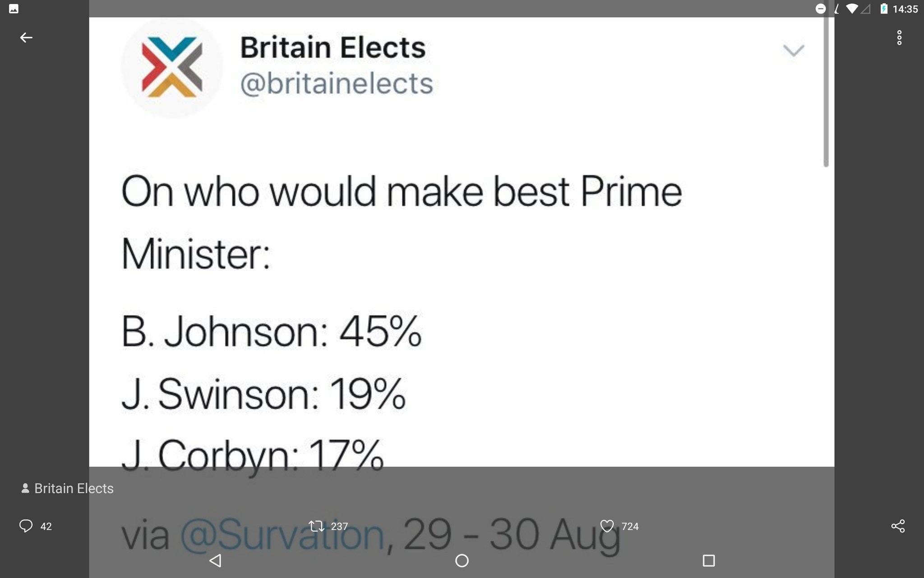Tap the do-not-disturb status icon
924x578 pixels.
[821, 9]
